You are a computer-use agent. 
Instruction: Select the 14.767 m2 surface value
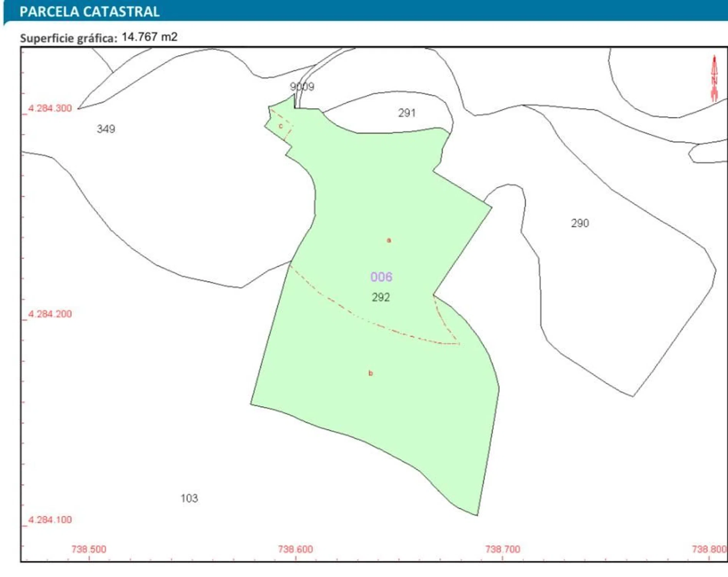click(x=150, y=37)
